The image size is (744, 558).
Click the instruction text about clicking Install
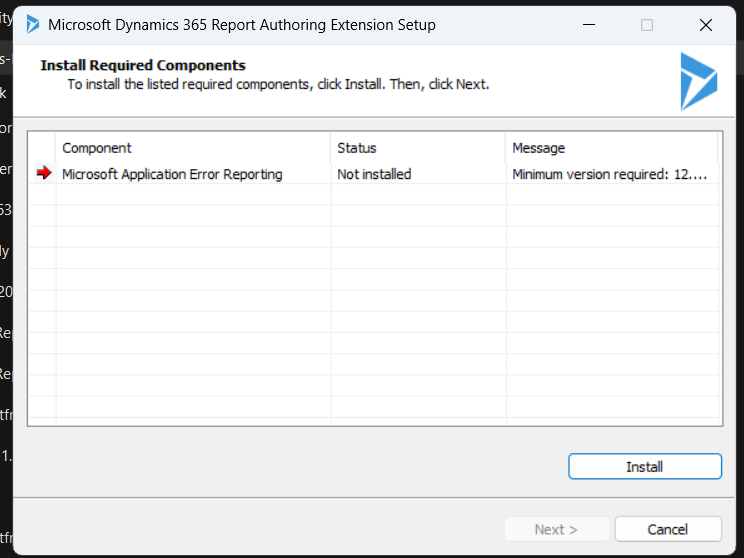278,84
